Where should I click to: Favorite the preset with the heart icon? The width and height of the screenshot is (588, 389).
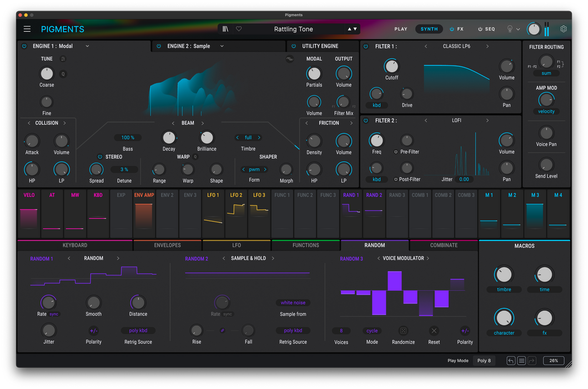(239, 29)
